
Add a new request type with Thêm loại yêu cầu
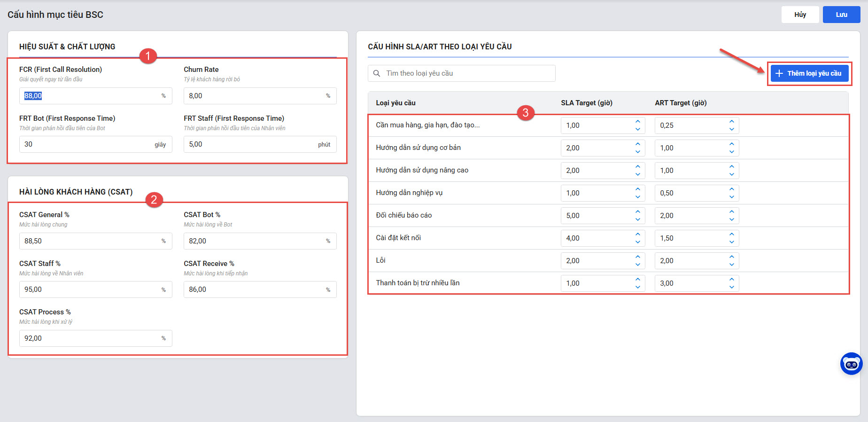click(809, 73)
